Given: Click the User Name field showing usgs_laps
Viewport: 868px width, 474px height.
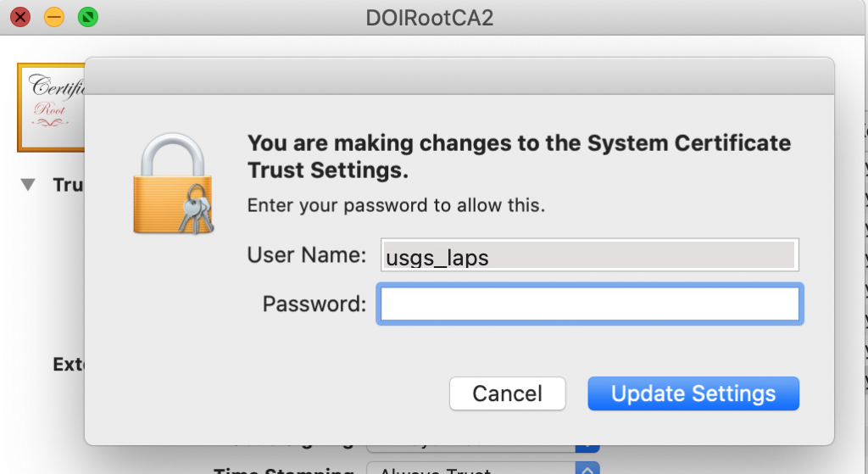Looking at the screenshot, I should (x=590, y=254).
